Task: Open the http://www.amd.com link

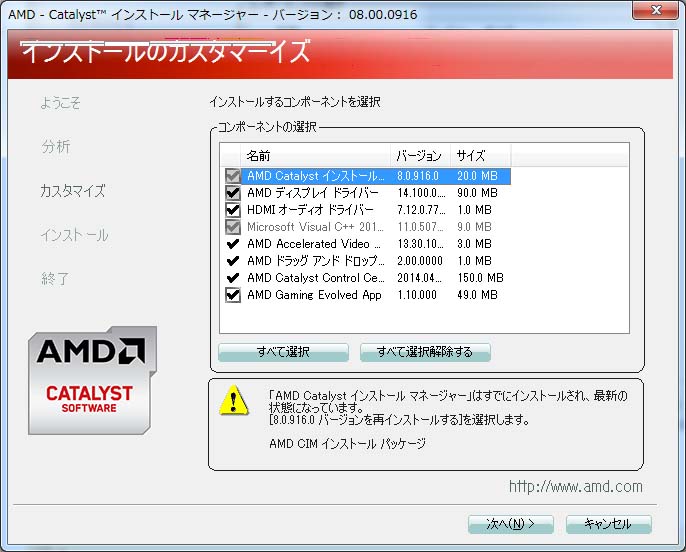Action: tap(576, 486)
